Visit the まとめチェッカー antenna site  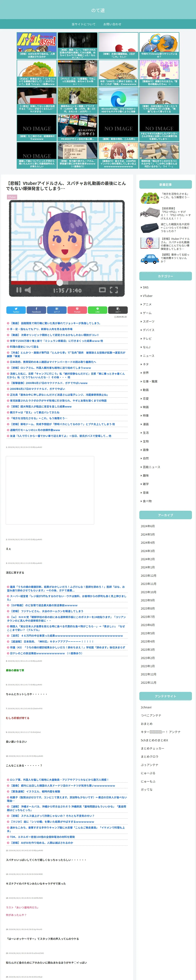152,748
